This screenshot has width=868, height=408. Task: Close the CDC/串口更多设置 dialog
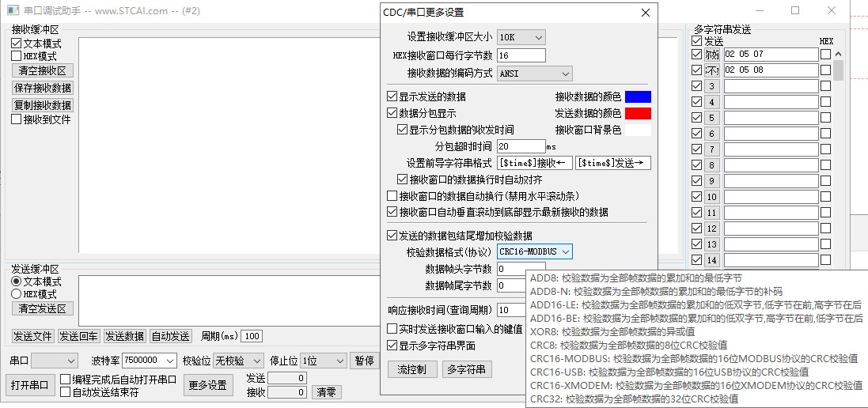pos(646,13)
